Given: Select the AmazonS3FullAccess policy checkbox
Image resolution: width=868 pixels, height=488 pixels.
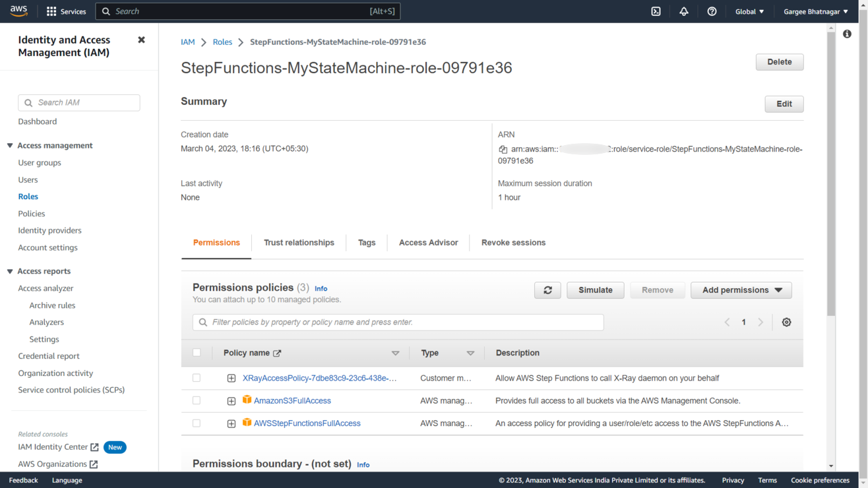Looking at the screenshot, I should (x=197, y=400).
